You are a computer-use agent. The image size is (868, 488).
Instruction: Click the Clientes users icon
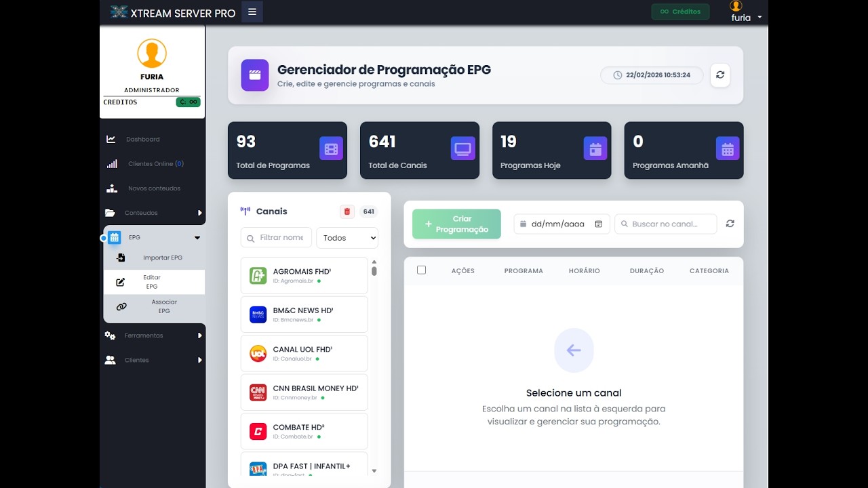(110, 360)
